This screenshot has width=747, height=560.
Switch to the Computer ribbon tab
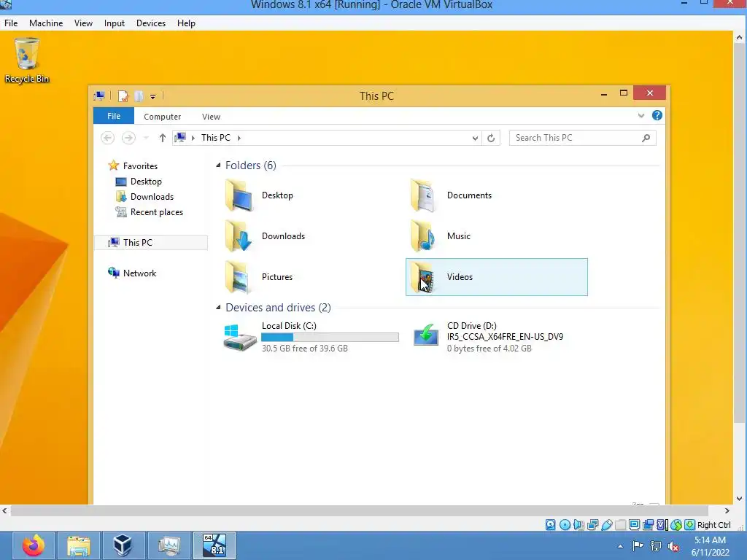point(163,116)
